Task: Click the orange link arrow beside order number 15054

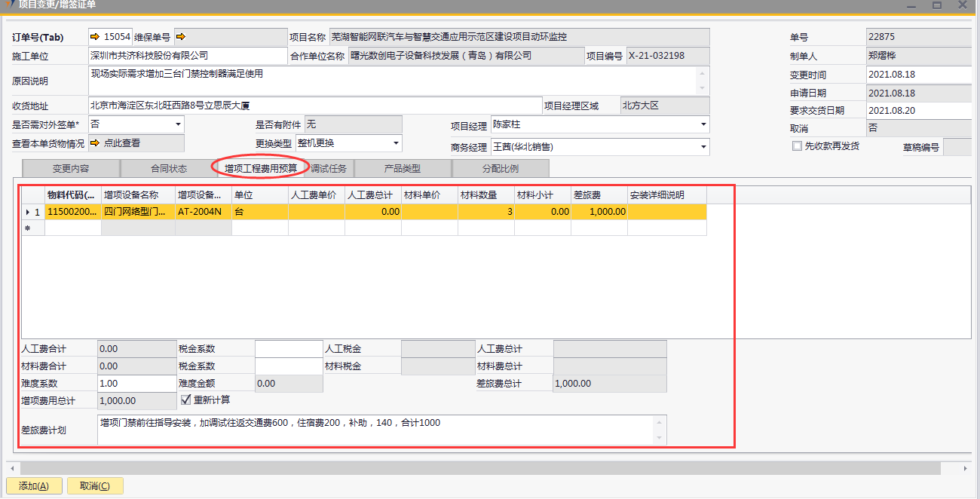Action: tap(94, 37)
